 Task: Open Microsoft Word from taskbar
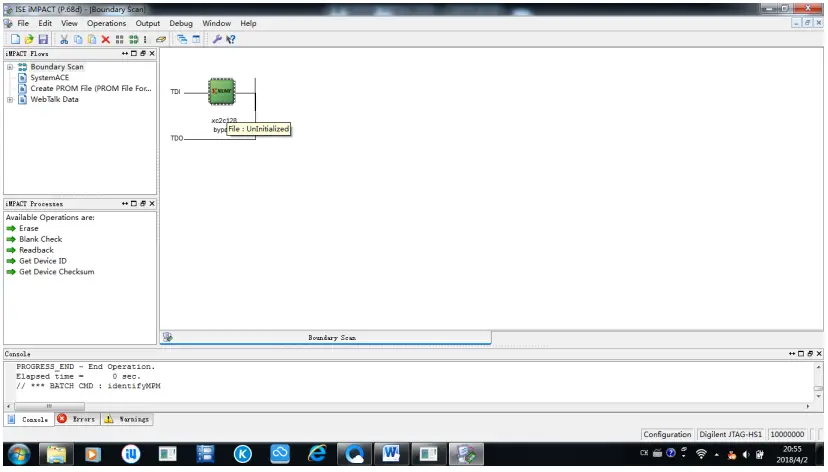click(391, 454)
